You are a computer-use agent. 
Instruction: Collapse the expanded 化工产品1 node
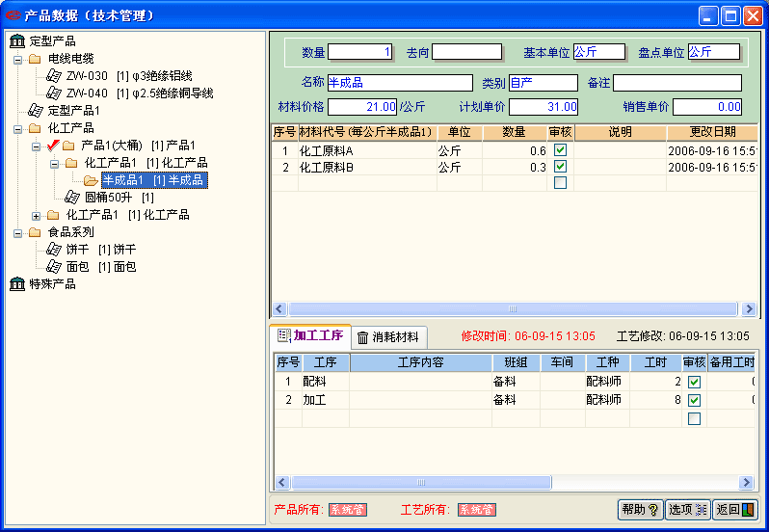pos(54,164)
